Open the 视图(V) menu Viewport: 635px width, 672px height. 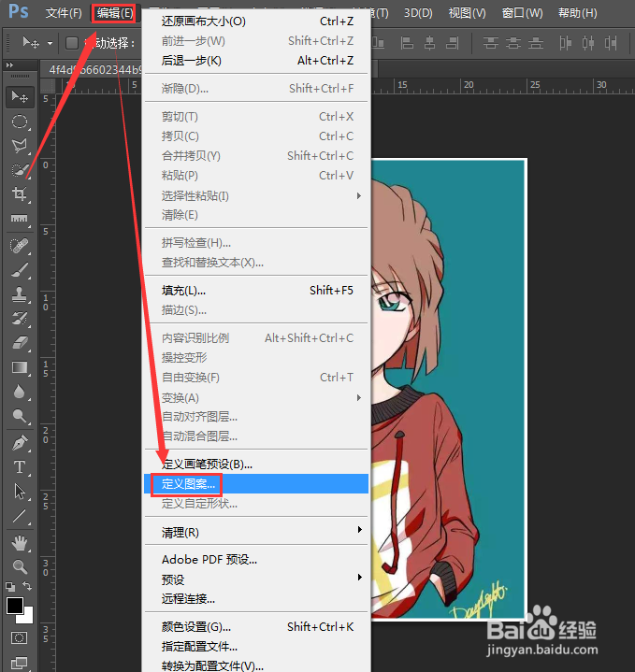[x=467, y=13]
